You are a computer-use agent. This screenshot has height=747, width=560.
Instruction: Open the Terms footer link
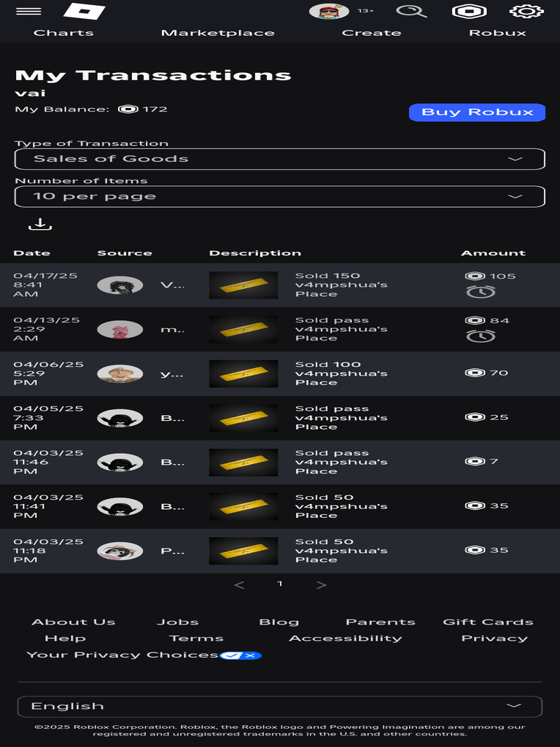coord(196,638)
